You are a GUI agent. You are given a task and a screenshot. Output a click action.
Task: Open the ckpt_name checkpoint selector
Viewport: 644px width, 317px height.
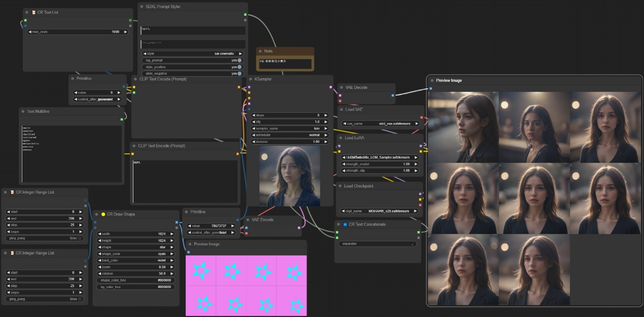[x=381, y=211]
